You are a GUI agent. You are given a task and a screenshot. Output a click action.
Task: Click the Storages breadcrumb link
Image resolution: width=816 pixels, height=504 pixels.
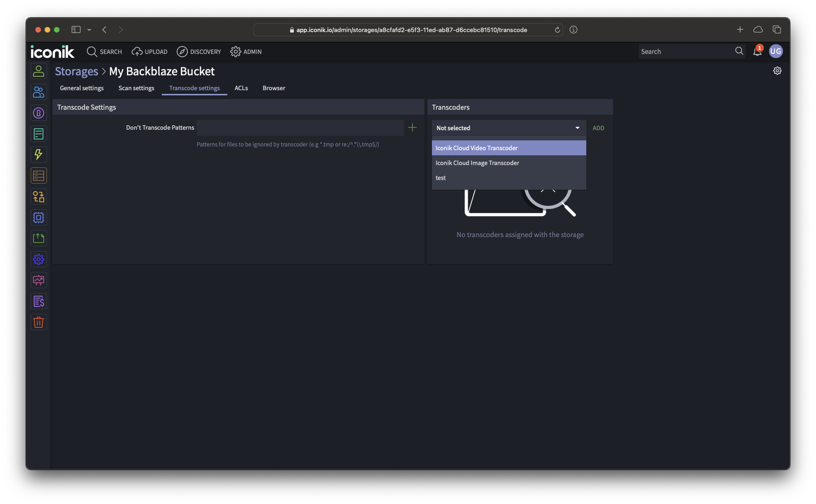click(77, 71)
